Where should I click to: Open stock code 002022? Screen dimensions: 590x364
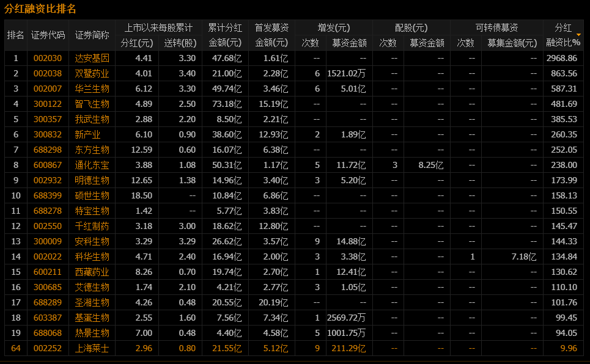(x=48, y=257)
